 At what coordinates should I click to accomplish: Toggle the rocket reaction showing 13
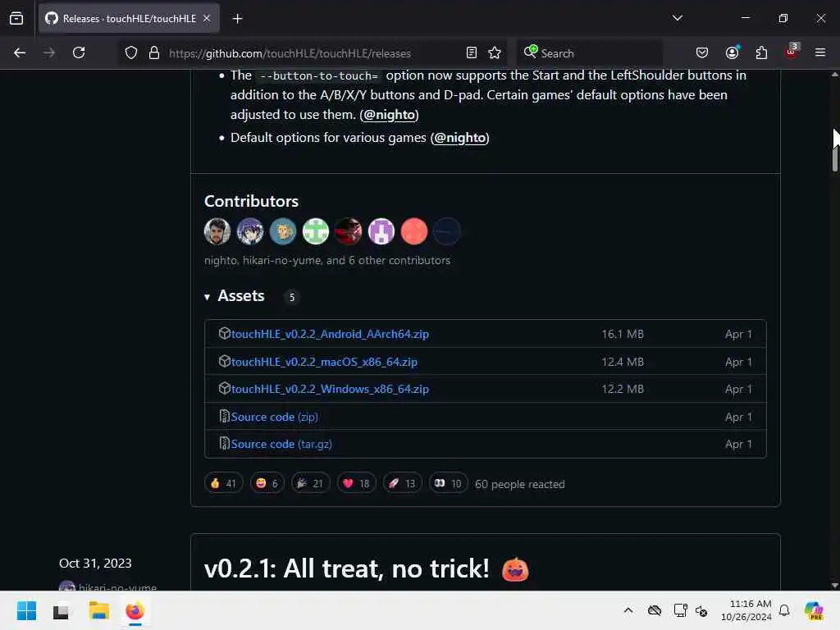coord(402,483)
